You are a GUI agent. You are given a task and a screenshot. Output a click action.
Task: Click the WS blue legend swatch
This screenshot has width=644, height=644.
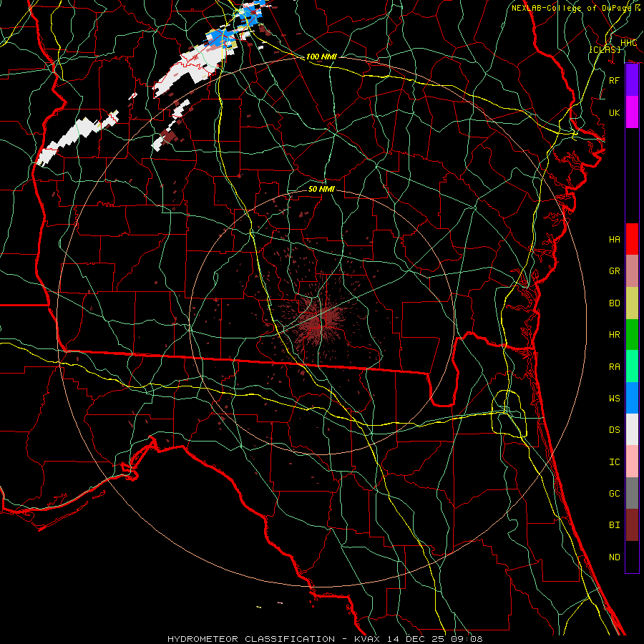click(632, 398)
